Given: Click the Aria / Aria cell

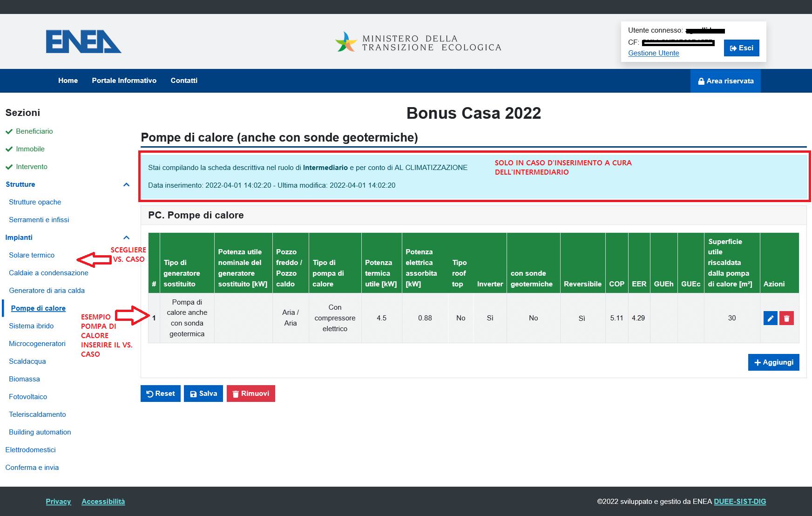Looking at the screenshot, I should point(291,318).
